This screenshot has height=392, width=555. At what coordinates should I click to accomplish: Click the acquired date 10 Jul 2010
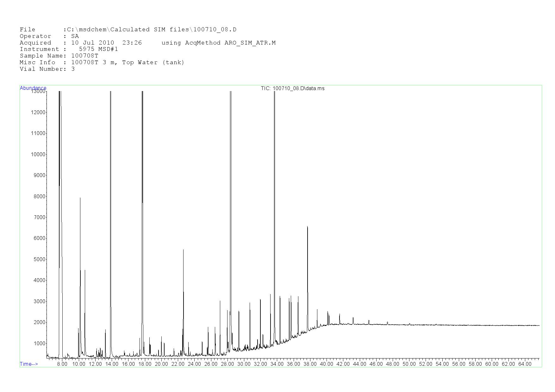pos(92,43)
